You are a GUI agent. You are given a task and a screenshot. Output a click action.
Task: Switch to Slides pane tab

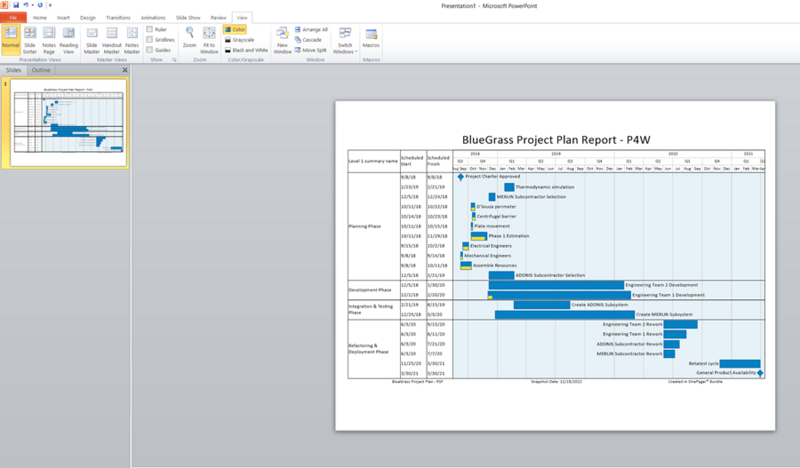click(x=13, y=70)
